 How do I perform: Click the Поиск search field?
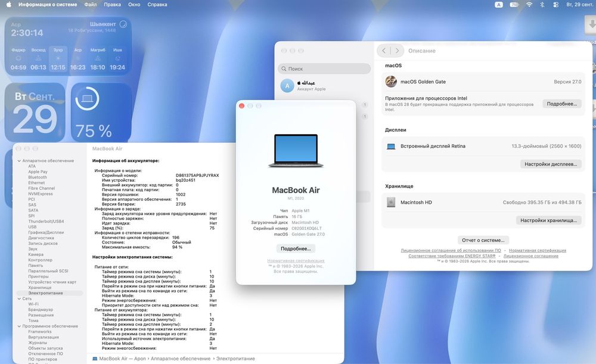[x=324, y=69]
